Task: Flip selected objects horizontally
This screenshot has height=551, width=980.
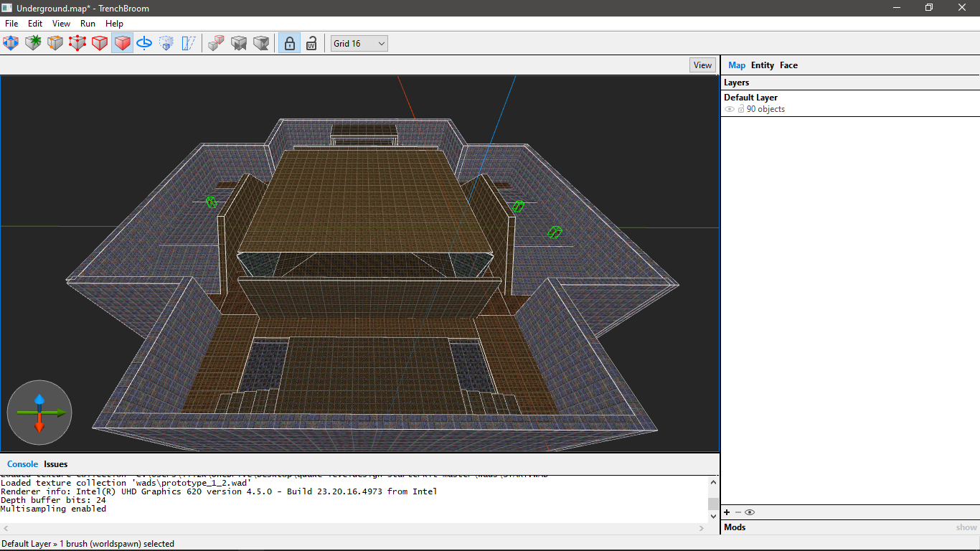Action: (239, 43)
